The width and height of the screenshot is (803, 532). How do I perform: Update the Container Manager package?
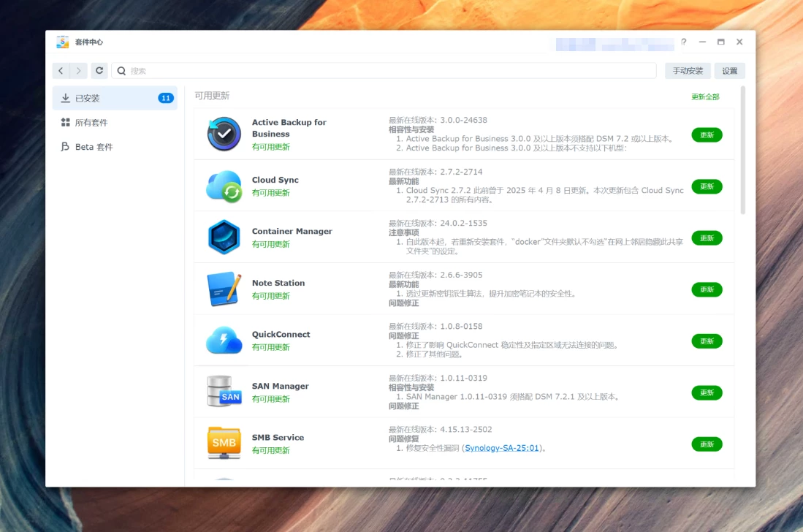(707, 238)
